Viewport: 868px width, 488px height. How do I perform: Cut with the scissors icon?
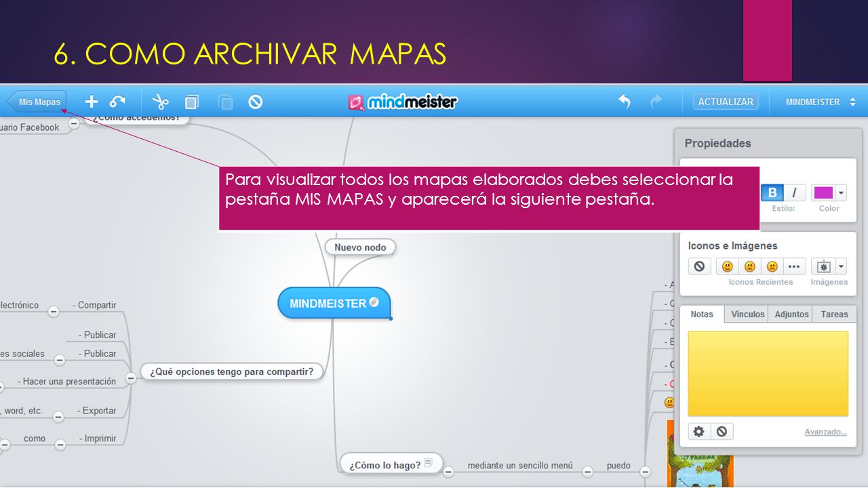(x=160, y=102)
